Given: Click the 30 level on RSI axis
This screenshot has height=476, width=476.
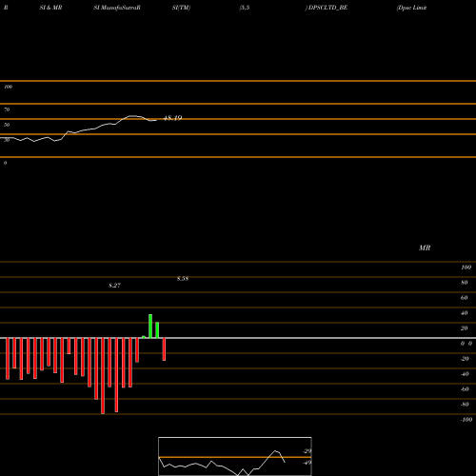Looking at the screenshot, I should pos(7,140).
